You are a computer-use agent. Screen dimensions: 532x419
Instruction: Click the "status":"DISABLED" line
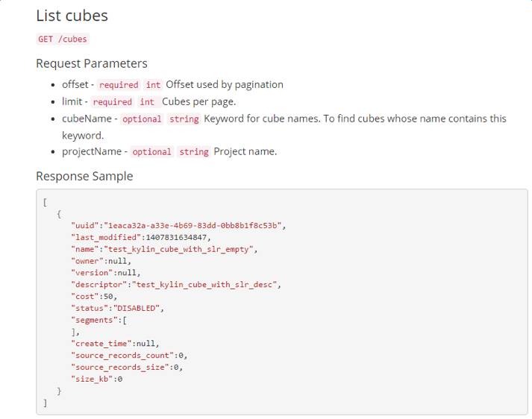(x=117, y=308)
